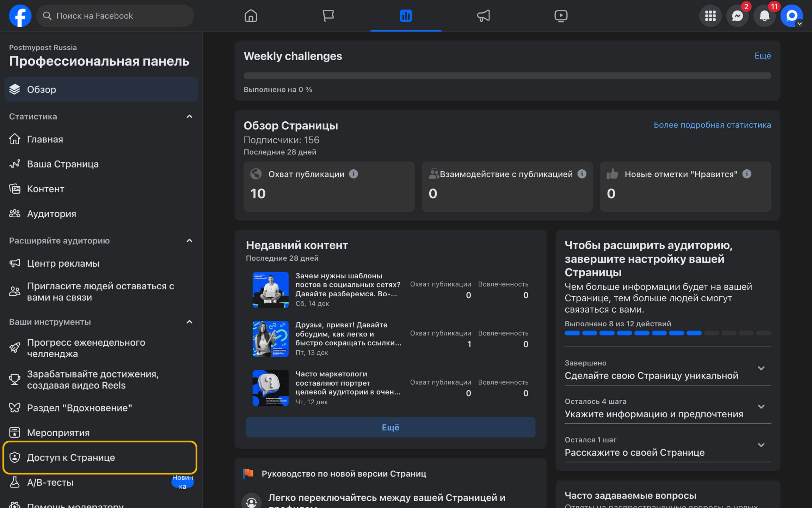Show info for Охват публикации metric

coord(353,174)
